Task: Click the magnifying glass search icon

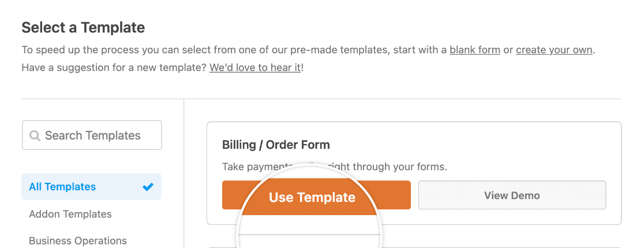Action: pos(35,136)
